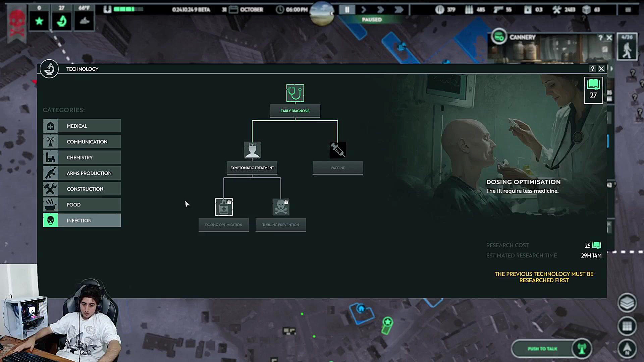
Task: Switch to the Chemistry category
Action: click(82, 158)
